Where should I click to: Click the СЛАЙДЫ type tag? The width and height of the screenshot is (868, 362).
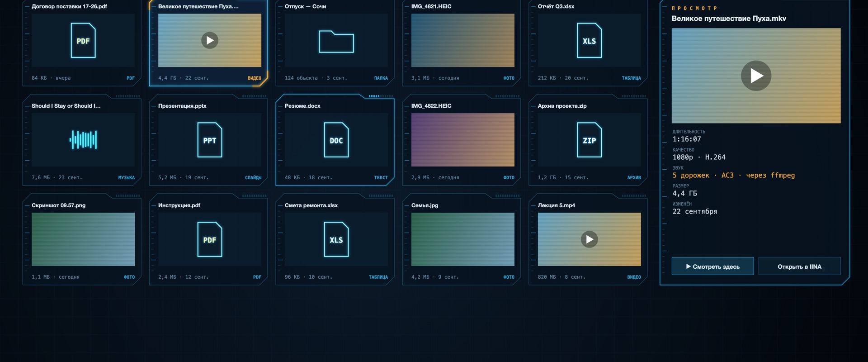[253, 178]
